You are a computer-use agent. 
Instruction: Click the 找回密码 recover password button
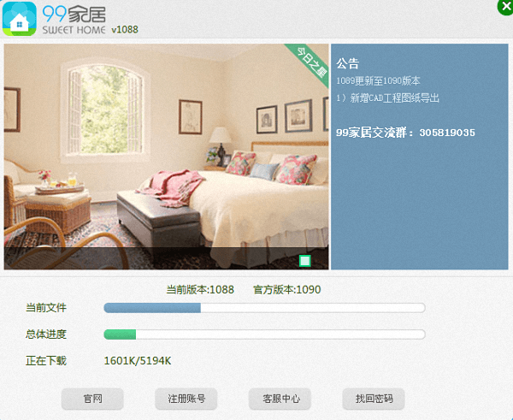click(x=374, y=399)
